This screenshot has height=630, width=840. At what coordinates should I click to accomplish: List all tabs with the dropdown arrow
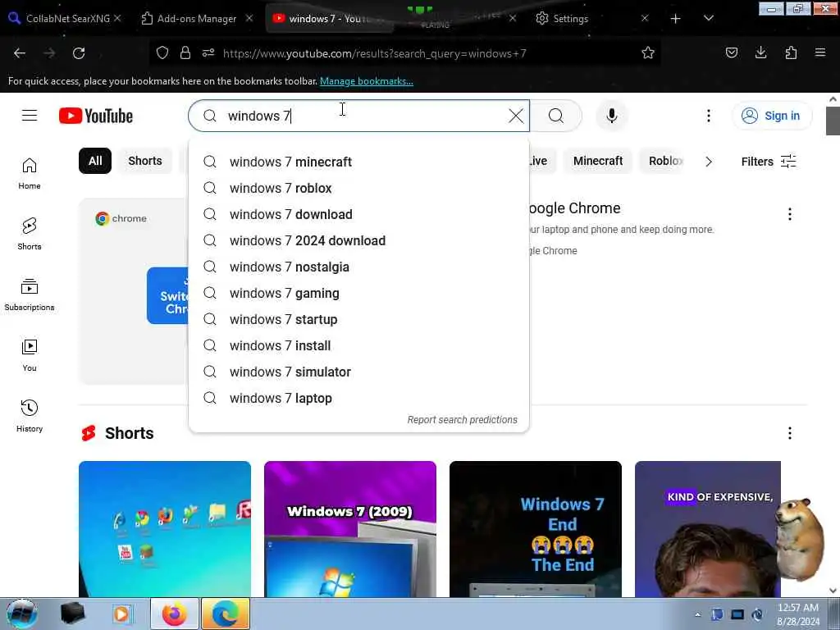tap(708, 18)
